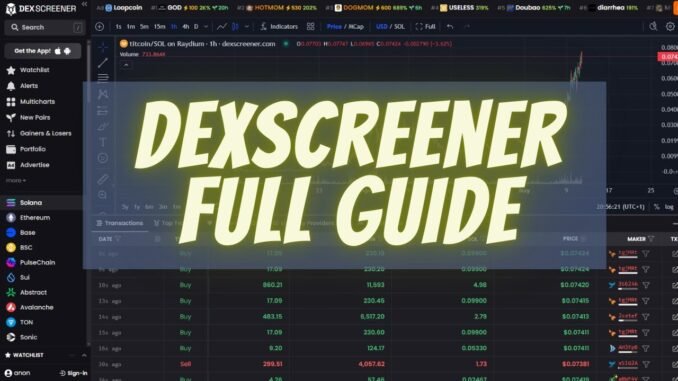Select the chart zoom-in tool

tap(102, 195)
